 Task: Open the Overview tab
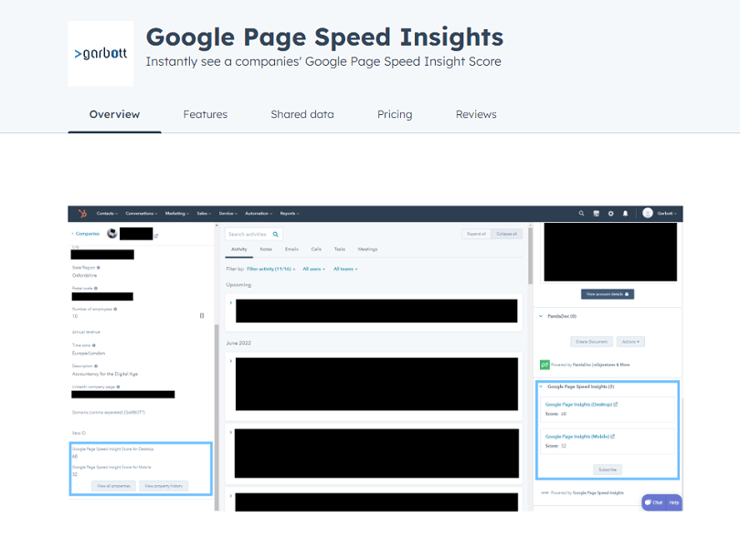pyautogui.click(x=115, y=114)
